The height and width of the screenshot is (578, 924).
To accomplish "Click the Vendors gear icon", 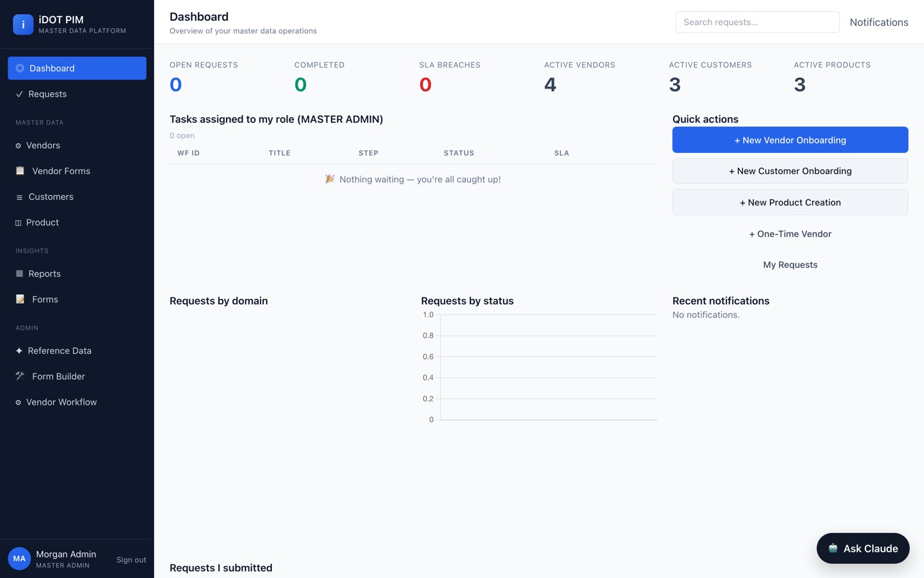I will (x=18, y=146).
